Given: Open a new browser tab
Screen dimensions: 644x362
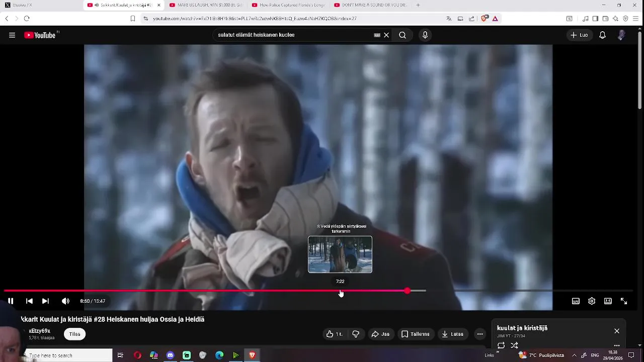Looking at the screenshot, I should (418, 5).
